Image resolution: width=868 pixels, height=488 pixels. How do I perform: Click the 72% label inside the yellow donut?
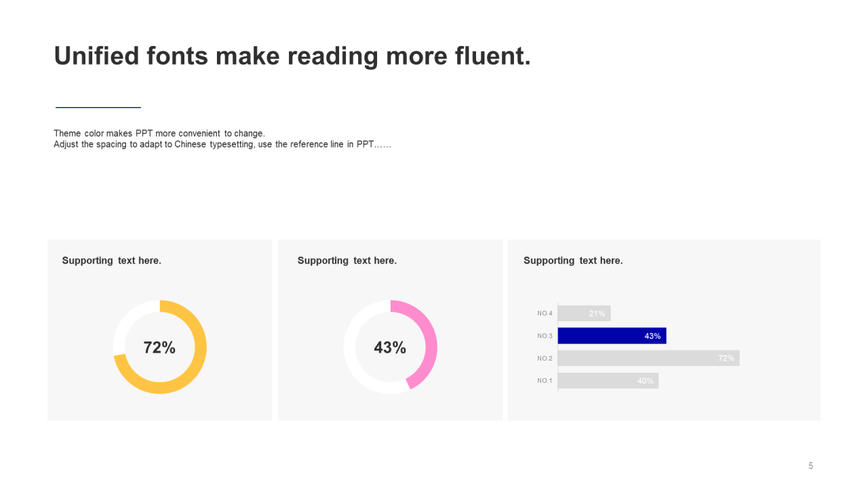pyautogui.click(x=159, y=348)
